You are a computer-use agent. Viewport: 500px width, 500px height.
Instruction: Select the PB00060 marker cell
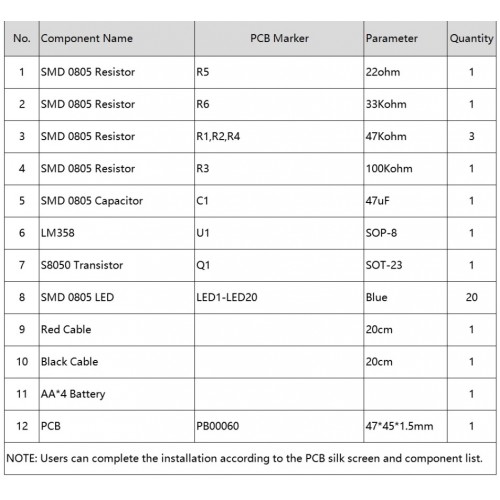click(279, 426)
